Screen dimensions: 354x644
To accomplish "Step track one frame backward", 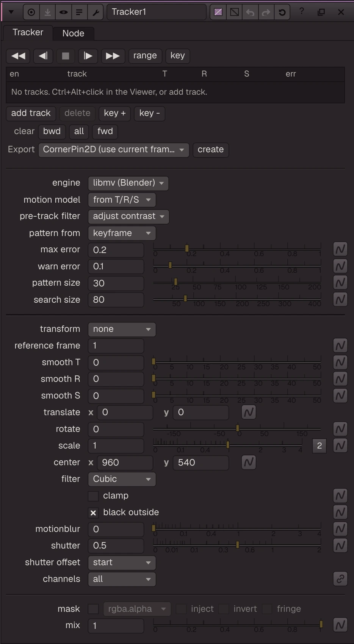I will pos(43,56).
